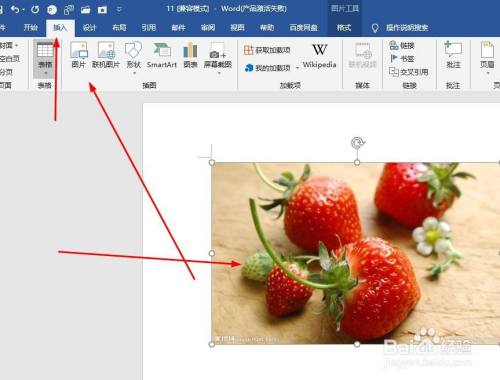
Task: Open Customize Quick Access Toolbar dropdown
Action: point(119,9)
